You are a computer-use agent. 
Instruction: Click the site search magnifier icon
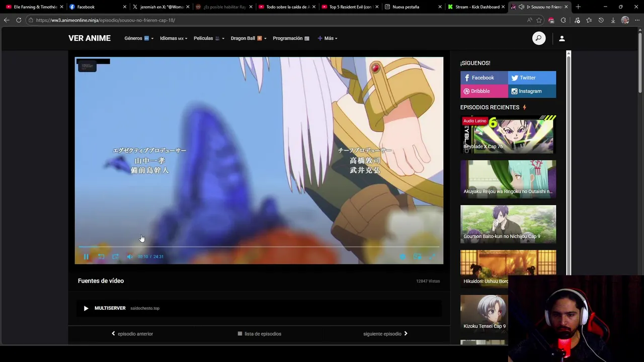(539, 38)
